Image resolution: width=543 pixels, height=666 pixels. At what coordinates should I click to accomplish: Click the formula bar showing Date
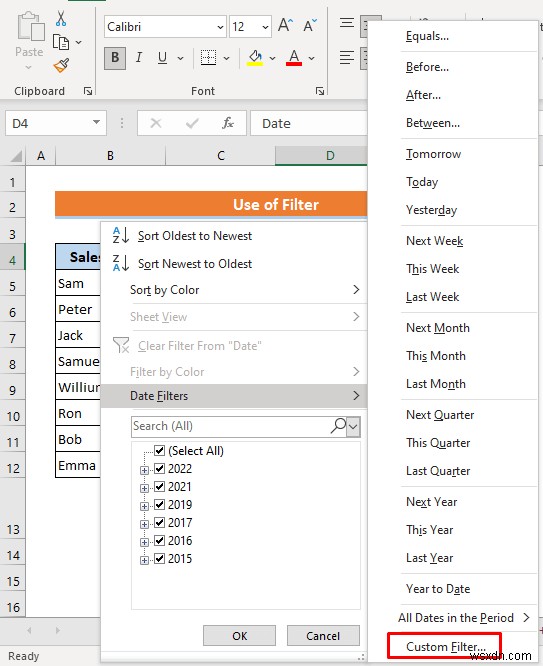(308, 123)
